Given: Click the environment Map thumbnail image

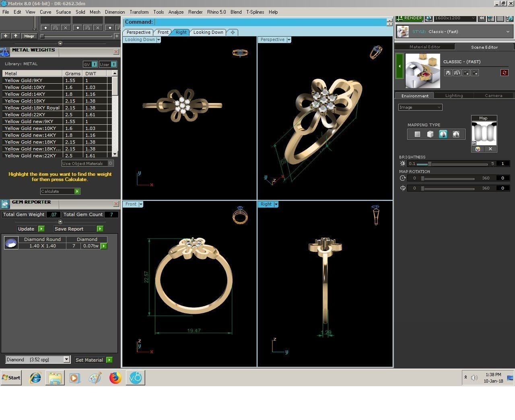Looking at the screenshot, I should tap(484, 133).
